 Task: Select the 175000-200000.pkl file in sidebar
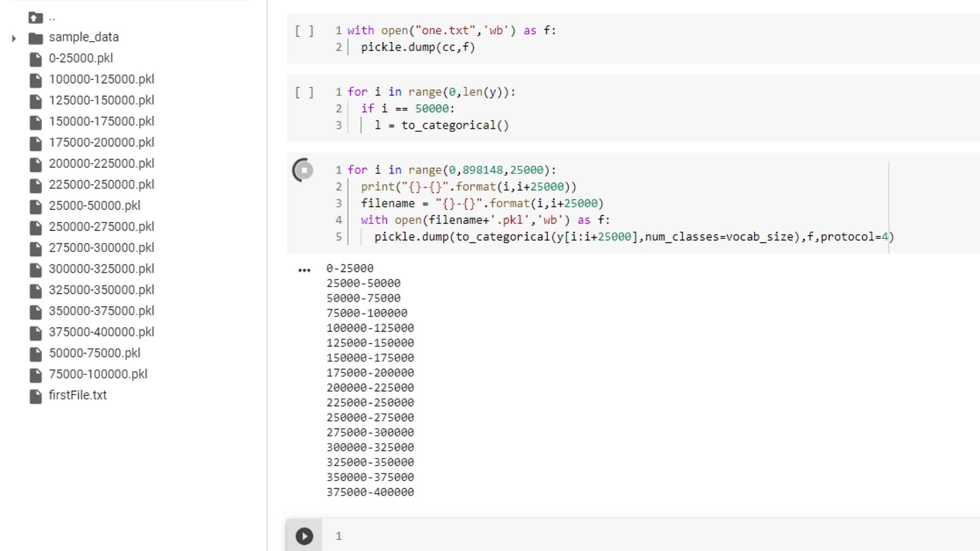(100, 142)
